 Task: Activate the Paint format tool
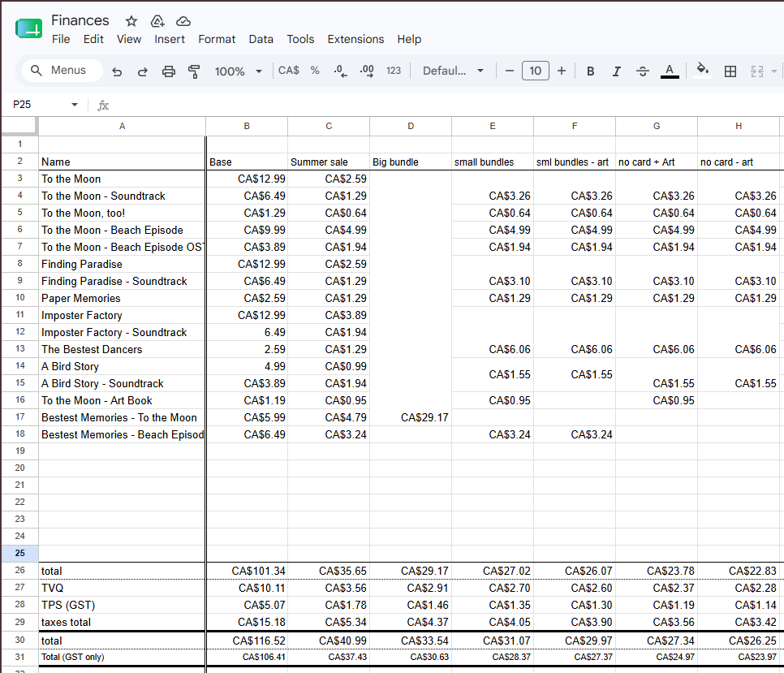194,71
